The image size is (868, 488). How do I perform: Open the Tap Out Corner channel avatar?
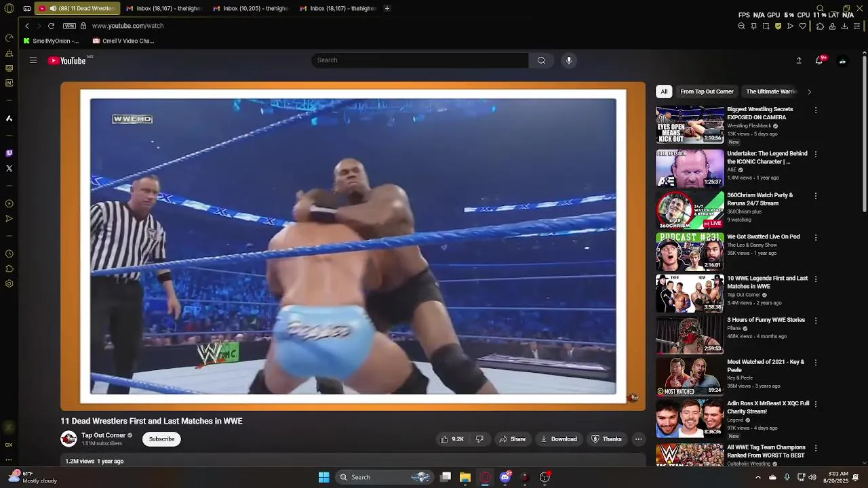pos(68,439)
